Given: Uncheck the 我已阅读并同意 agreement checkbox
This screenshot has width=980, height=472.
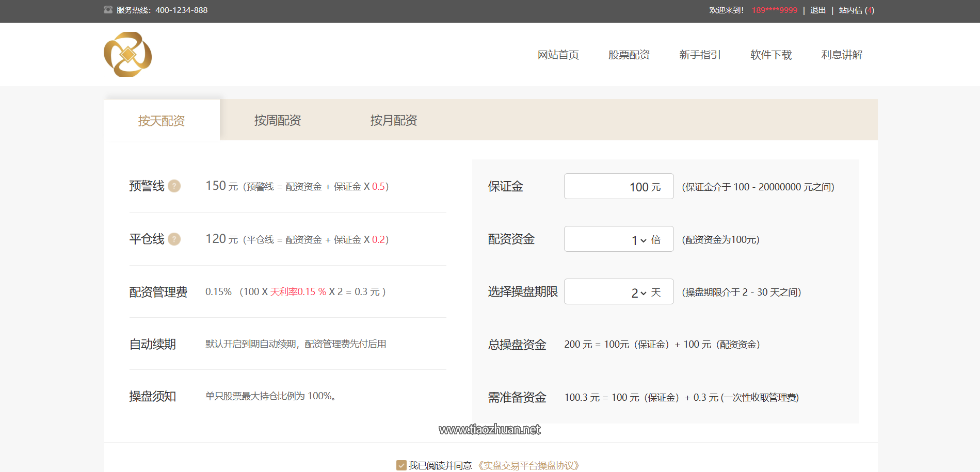Looking at the screenshot, I should coord(401,465).
